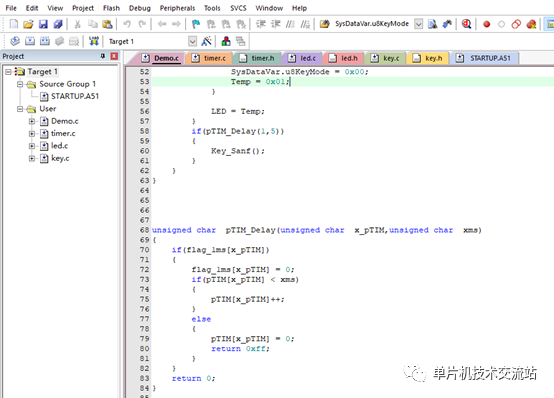Cut selection with the scissors icon

coord(77,24)
